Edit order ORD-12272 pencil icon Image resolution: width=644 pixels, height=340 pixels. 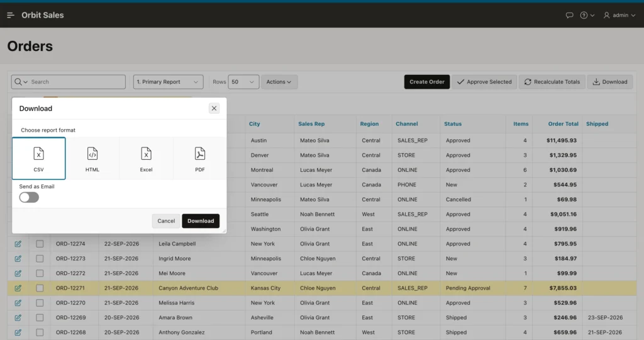pos(18,273)
